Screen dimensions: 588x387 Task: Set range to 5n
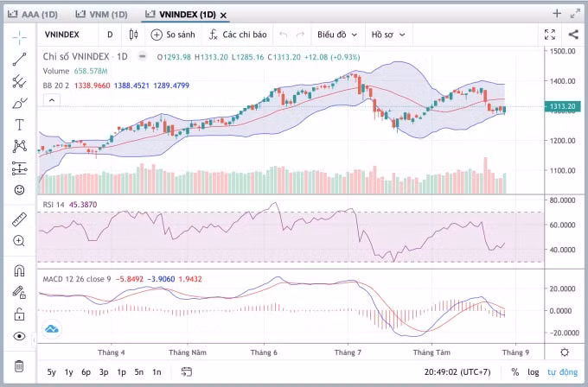coord(139,372)
